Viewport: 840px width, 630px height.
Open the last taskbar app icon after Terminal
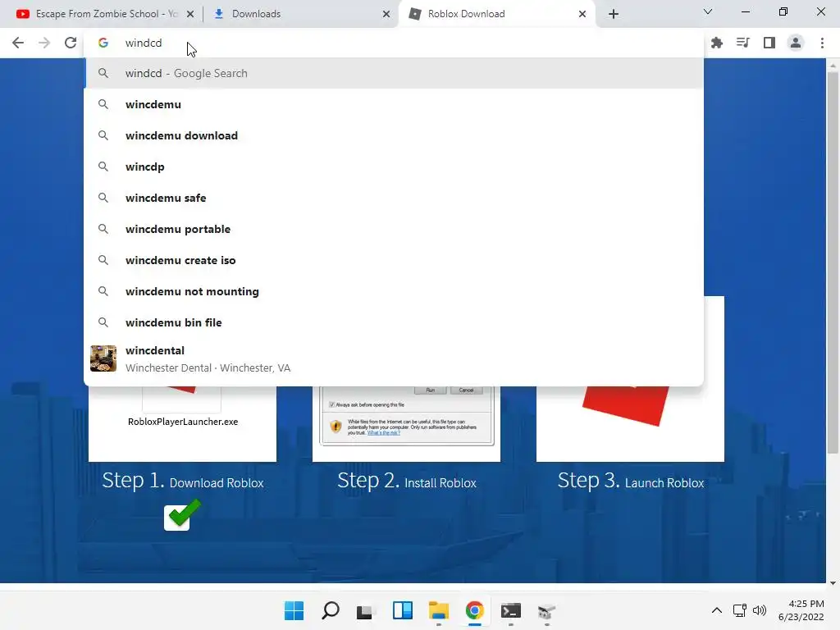point(546,610)
